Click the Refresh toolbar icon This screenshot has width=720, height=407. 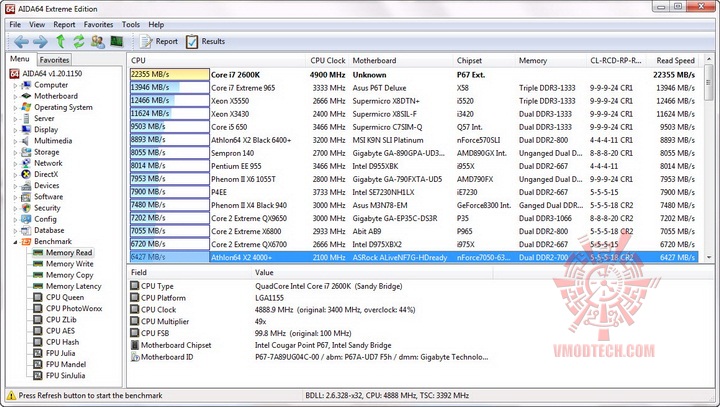click(79, 42)
